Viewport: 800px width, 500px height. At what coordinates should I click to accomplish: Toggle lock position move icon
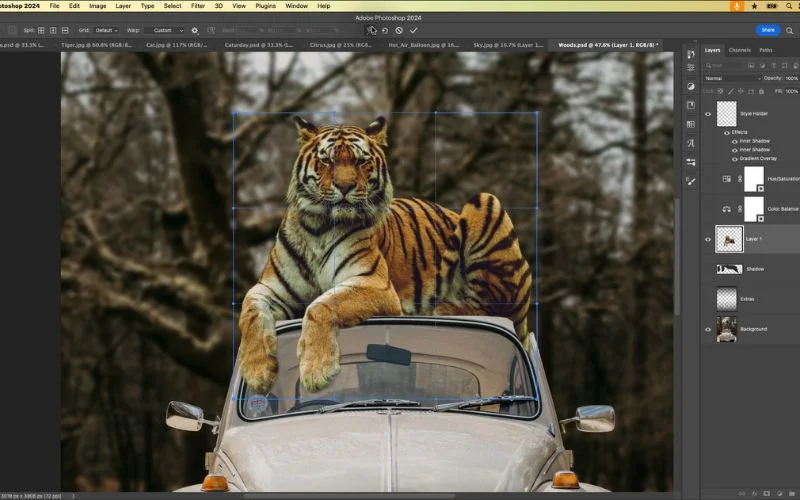pos(741,91)
